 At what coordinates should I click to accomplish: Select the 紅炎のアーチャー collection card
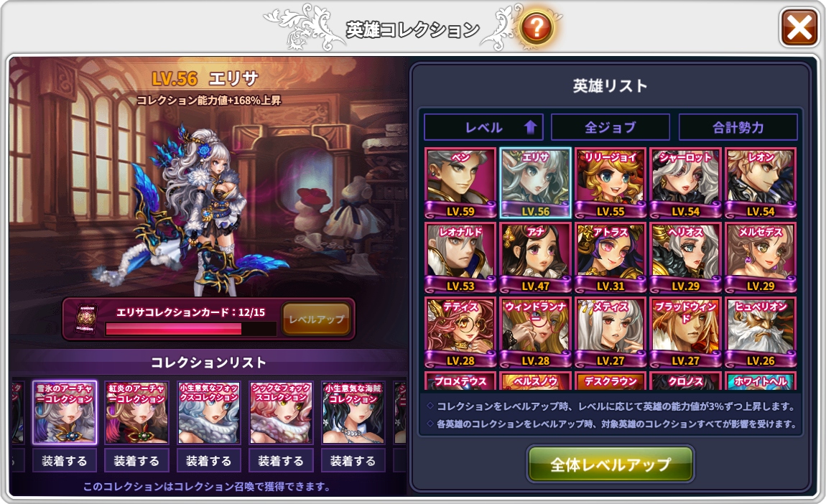pos(136,412)
